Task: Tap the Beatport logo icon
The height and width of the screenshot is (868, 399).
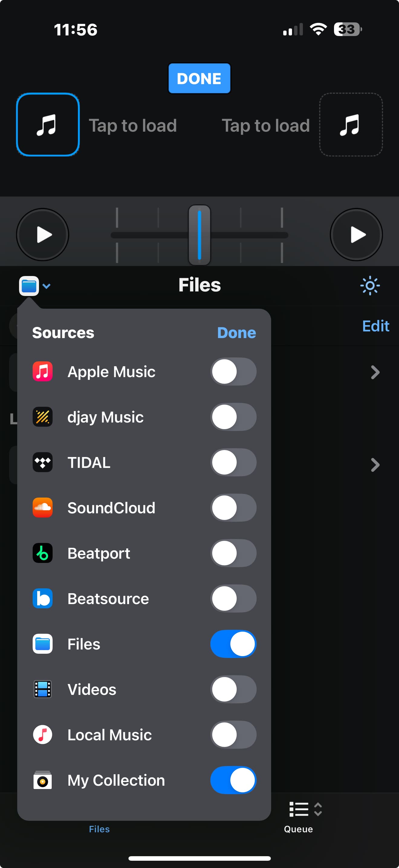Action: coord(42,553)
